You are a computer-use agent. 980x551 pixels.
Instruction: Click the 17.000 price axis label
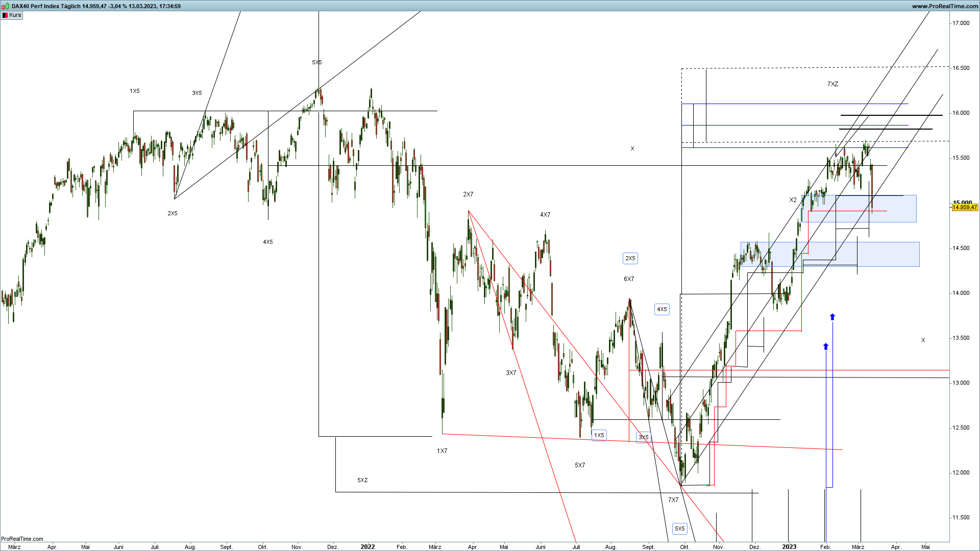[x=961, y=23]
